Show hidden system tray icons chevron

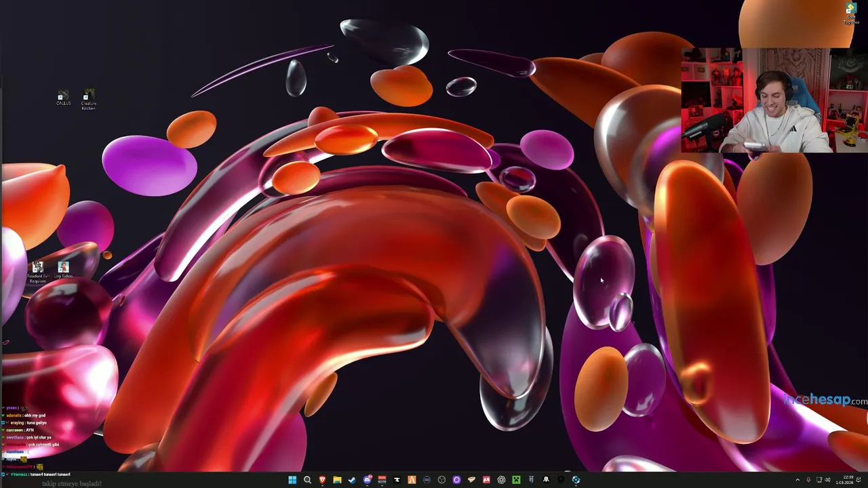click(797, 480)
